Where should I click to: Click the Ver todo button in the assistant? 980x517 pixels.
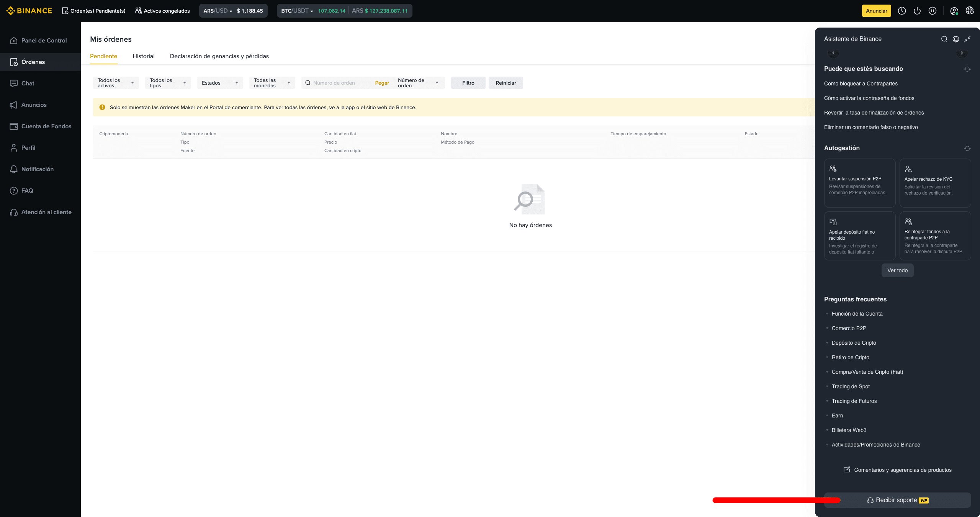coord(897,270)
